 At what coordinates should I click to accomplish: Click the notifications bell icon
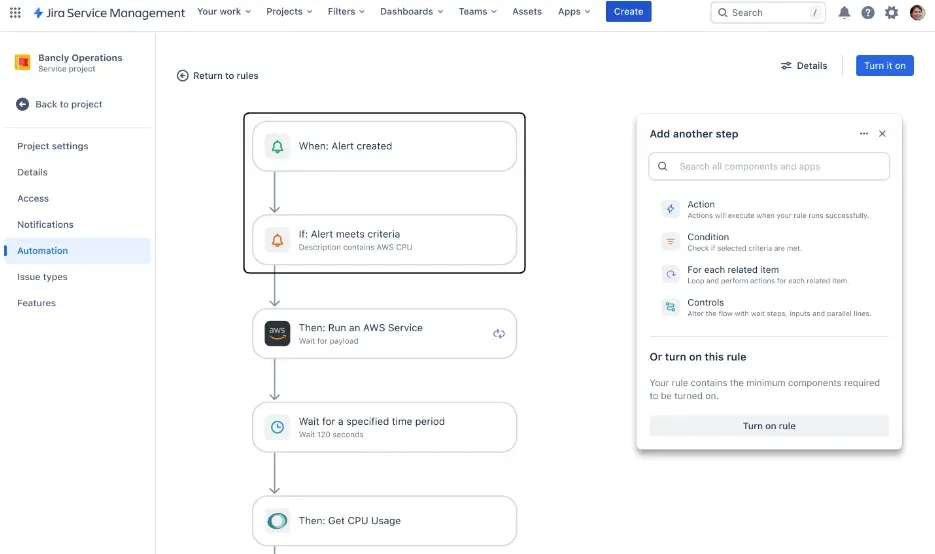(844, 12)
